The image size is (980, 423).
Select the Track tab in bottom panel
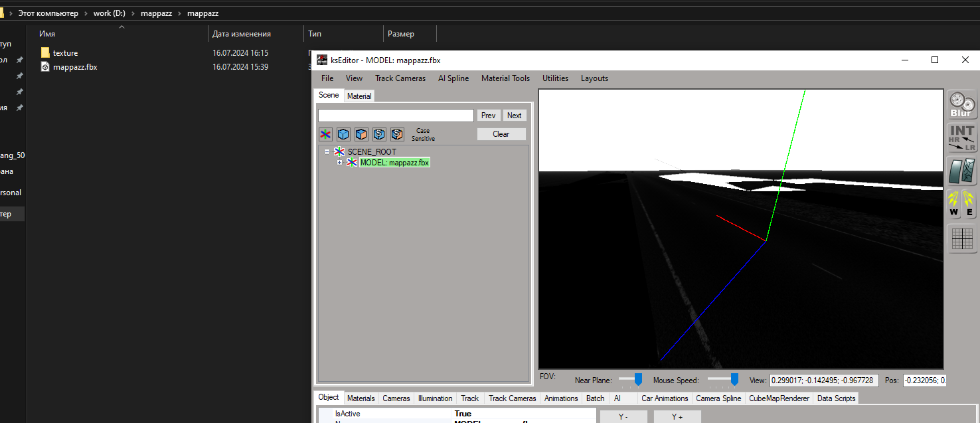tap(470, 398)
